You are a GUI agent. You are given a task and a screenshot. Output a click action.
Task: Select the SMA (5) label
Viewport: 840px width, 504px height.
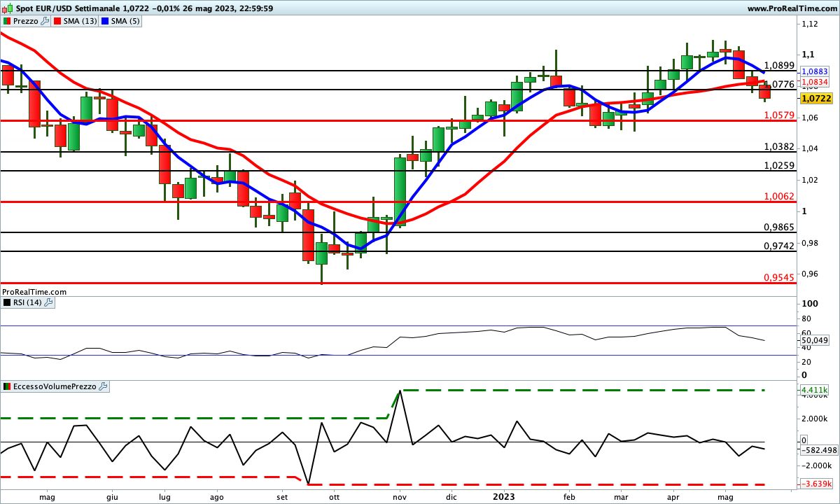tap(125, 21)
